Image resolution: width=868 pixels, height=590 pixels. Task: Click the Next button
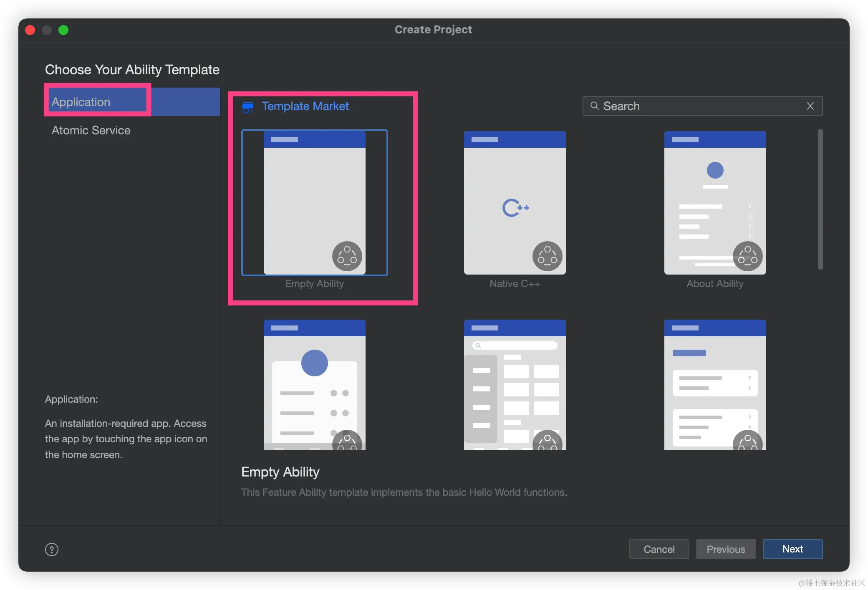coord(792,549)
